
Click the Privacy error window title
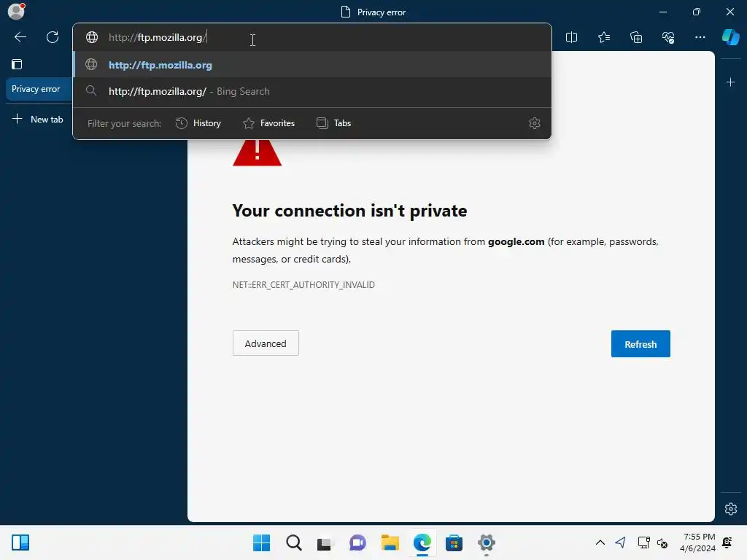[373, 12]
